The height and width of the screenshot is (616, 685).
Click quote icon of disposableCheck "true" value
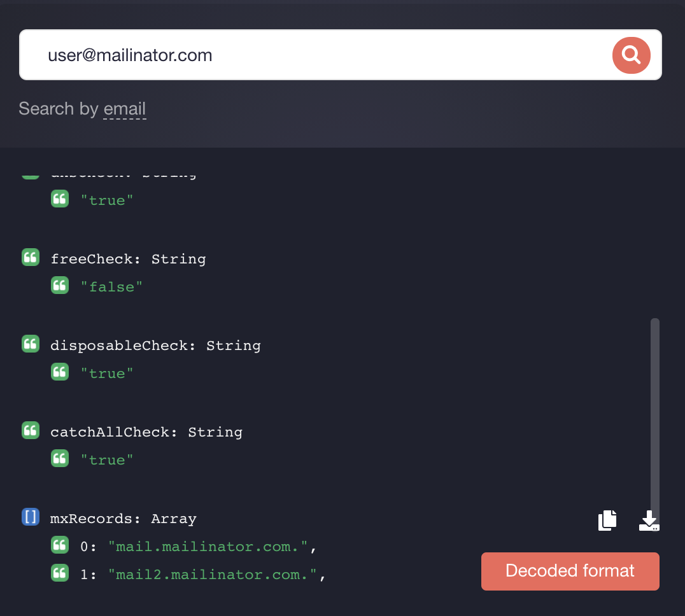click(60, 372)
